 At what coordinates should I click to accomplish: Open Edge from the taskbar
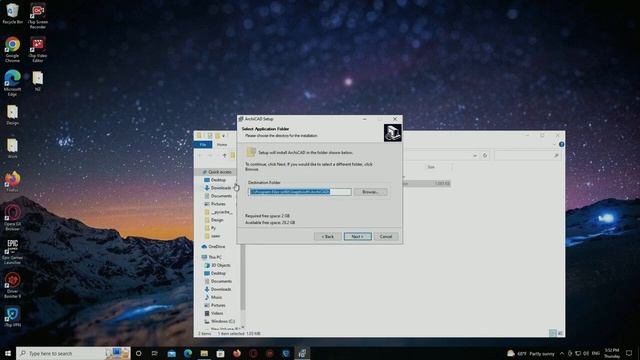point(188,353)
